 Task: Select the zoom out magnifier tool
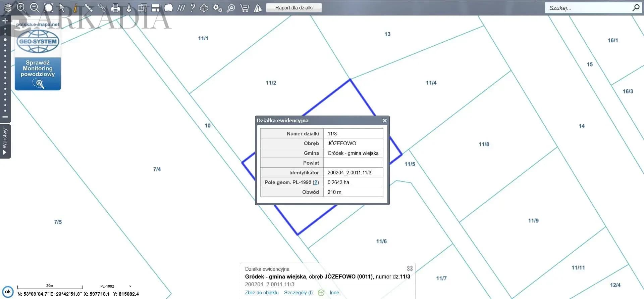[35, 7]
